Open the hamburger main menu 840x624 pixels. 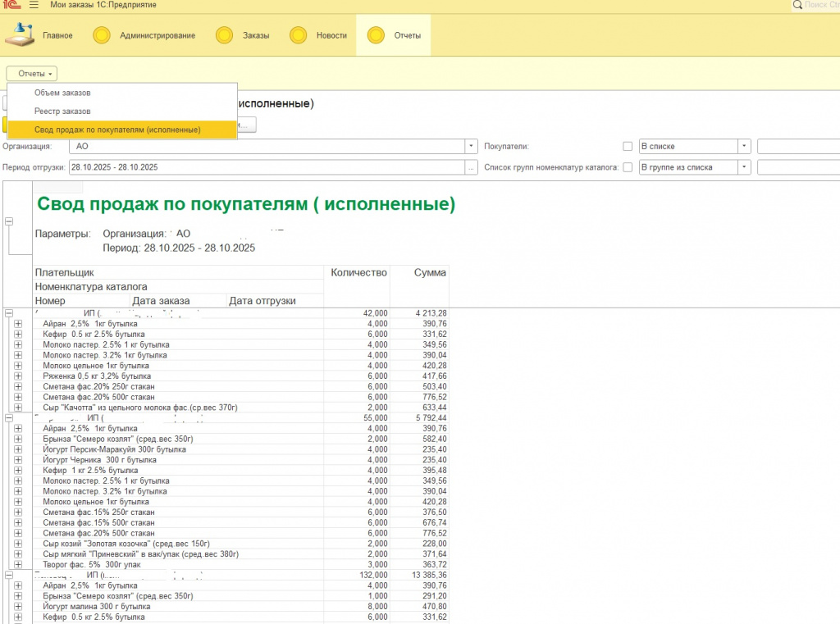tap(34, 6)
